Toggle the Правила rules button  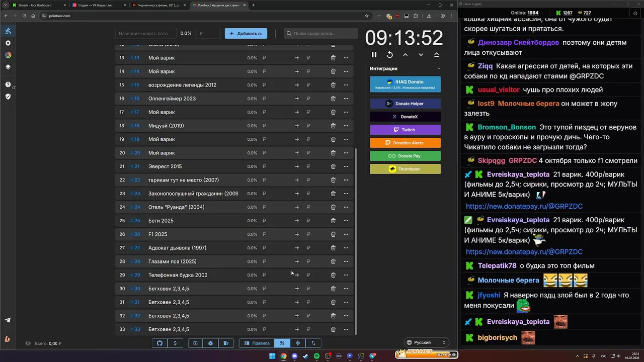[x=257, y=343]
